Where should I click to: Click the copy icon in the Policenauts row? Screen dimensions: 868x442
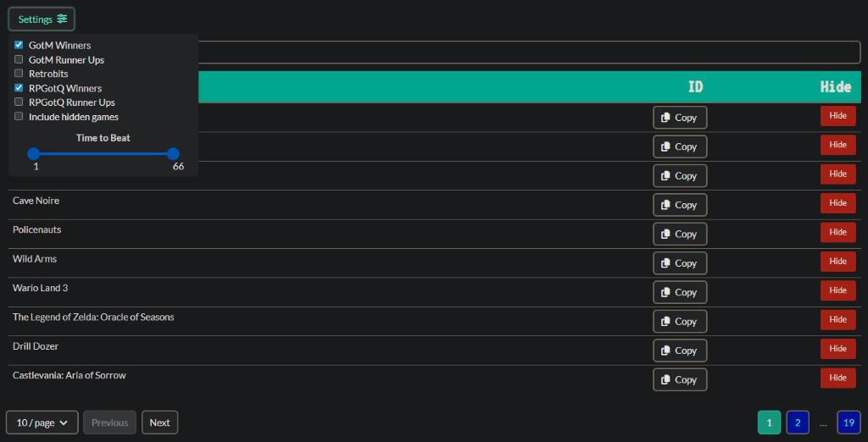[x=665, y=235]
